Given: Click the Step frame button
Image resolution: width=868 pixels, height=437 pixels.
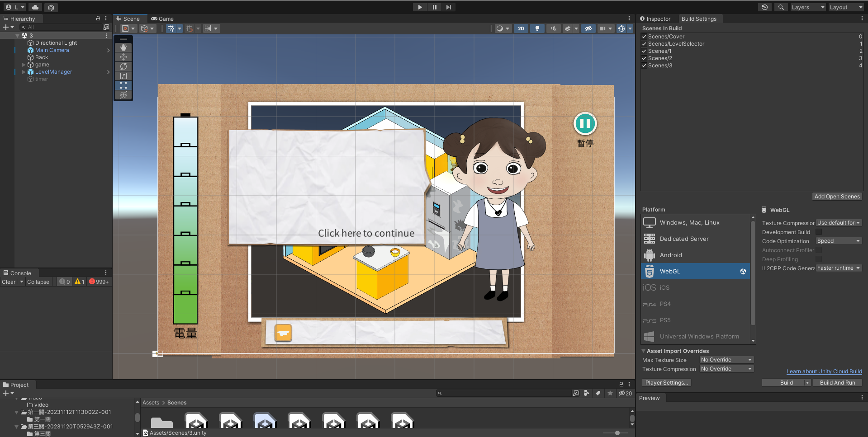Looking at the screenshot, I should 448,7.
